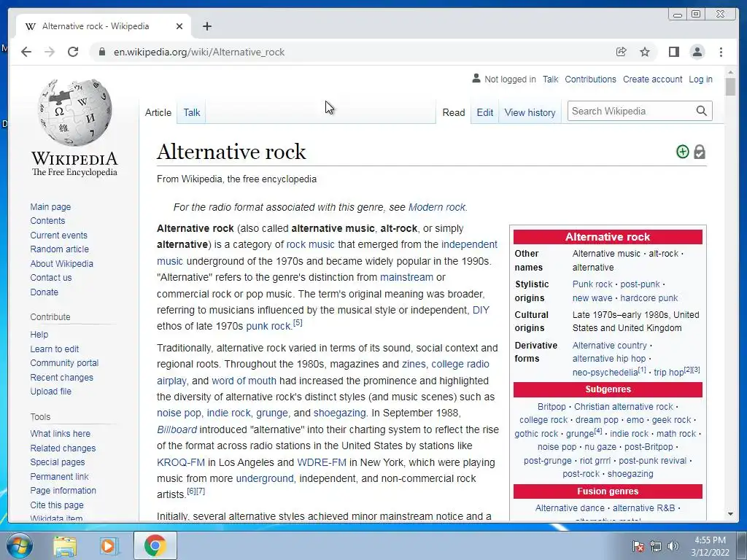Click the volume speaker tray icon
Screen dimensions: 747x560
(673, 546)
